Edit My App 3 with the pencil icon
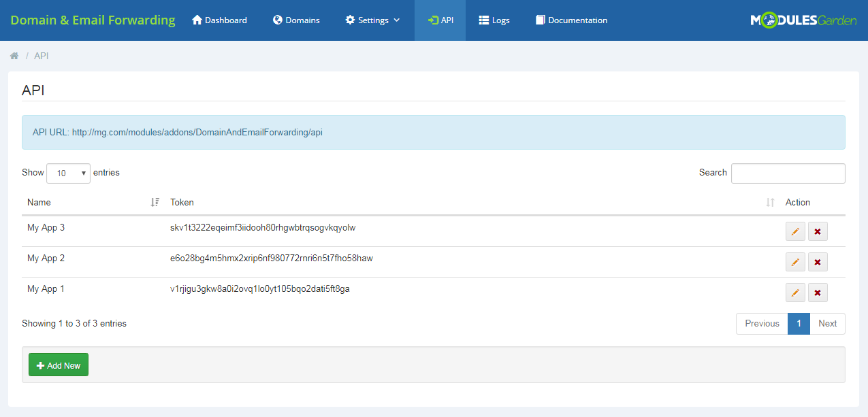This screenshot has height=417, width=868. click(795, 231)
